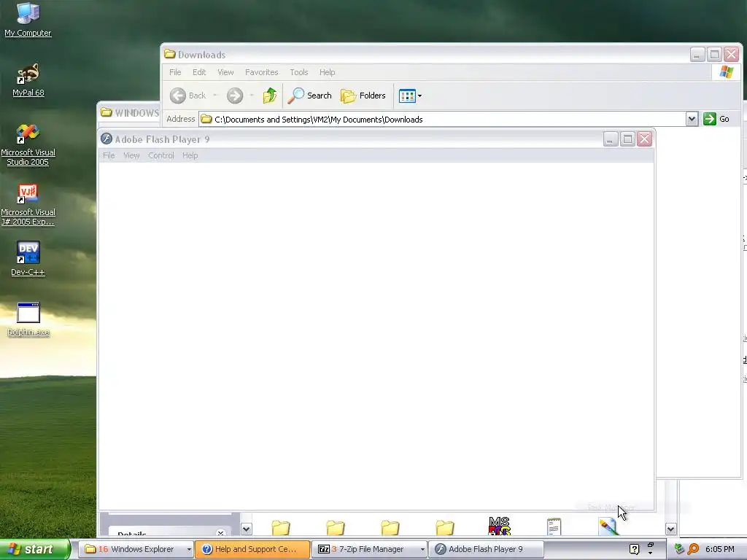747x560 pixels.
Task: Open Control menu in Adobe Flash Player
Action: (x=161, y=155)
